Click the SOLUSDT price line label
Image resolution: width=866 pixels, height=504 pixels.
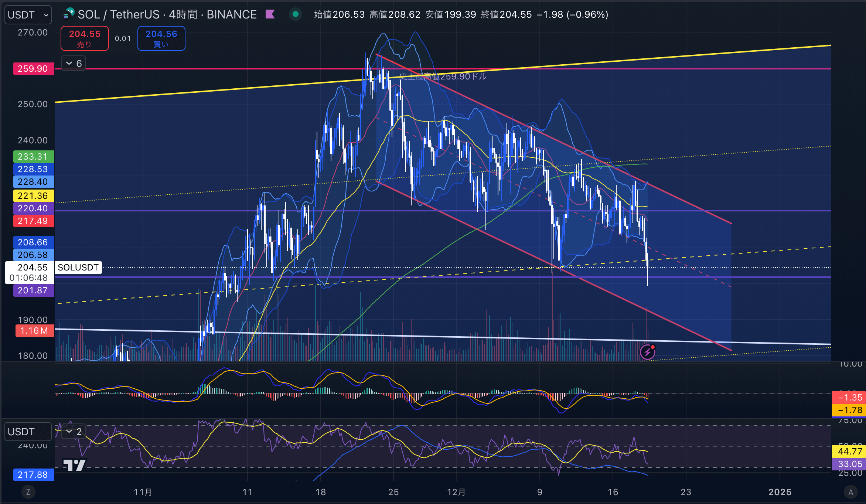pyautogui.click(x=78, y=268)
